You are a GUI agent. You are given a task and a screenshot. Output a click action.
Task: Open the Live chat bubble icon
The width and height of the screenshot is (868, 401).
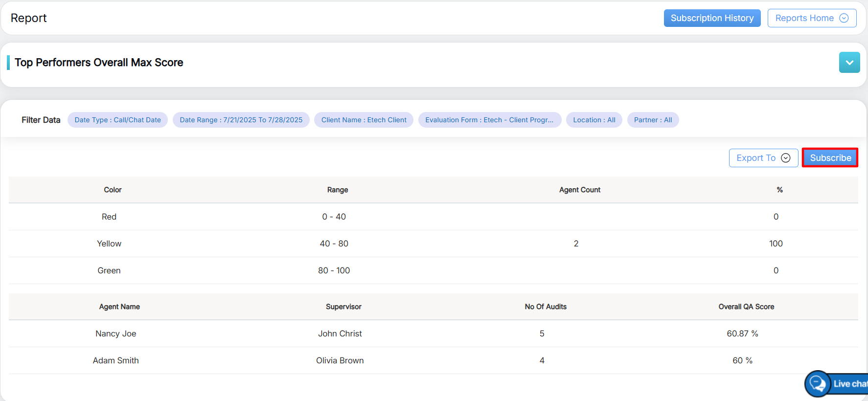tap(818, 383)
